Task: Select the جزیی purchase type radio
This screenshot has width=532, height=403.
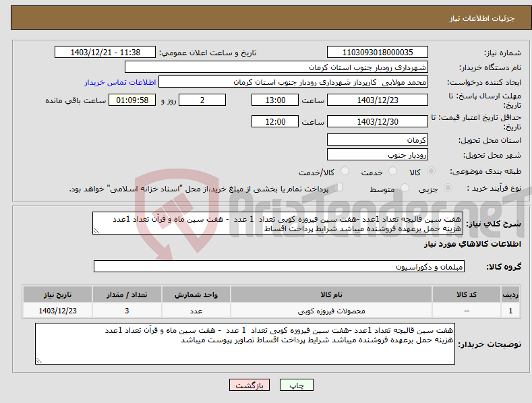Action: tap(448, 188)
